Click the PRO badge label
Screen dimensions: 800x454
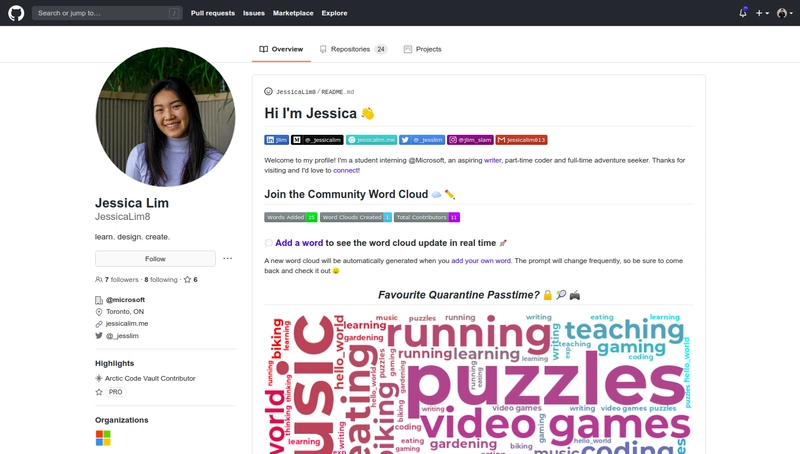tap(115, 392)
